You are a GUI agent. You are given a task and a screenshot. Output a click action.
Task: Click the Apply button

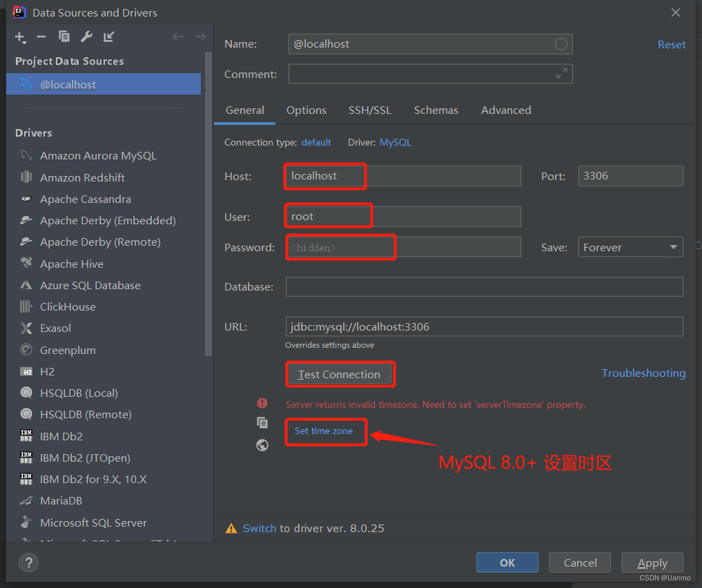point(652,562)
